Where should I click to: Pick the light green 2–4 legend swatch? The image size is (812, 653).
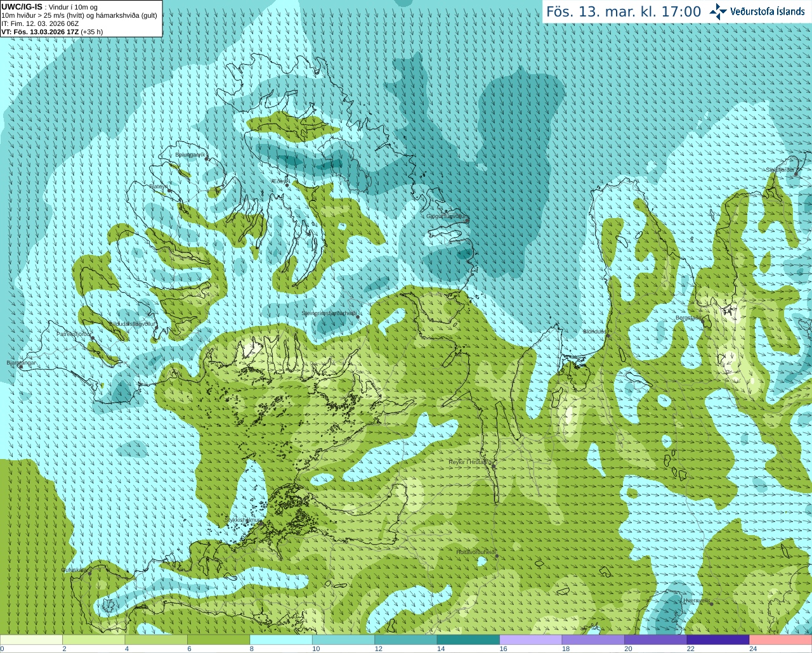click(x=94, y=640)
